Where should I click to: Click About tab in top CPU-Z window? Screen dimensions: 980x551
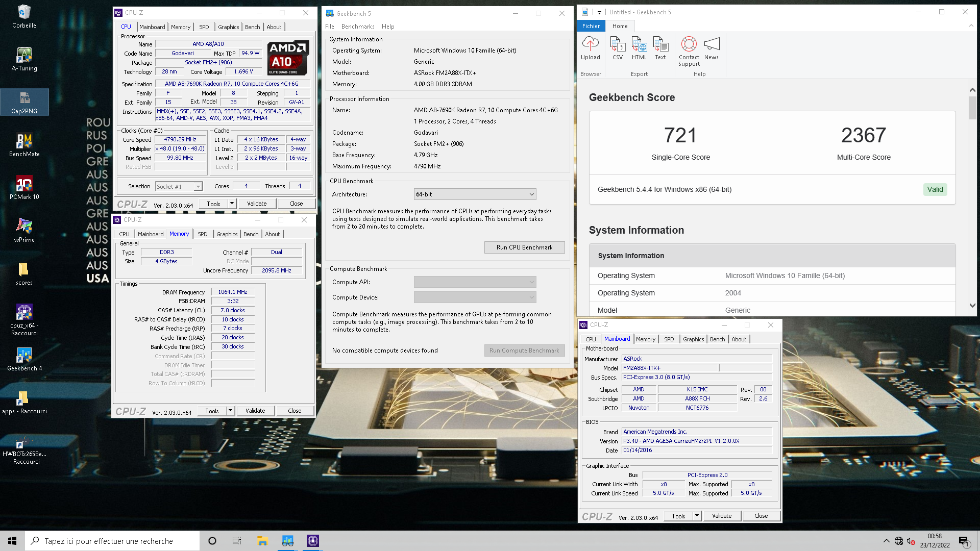point(274,27)
